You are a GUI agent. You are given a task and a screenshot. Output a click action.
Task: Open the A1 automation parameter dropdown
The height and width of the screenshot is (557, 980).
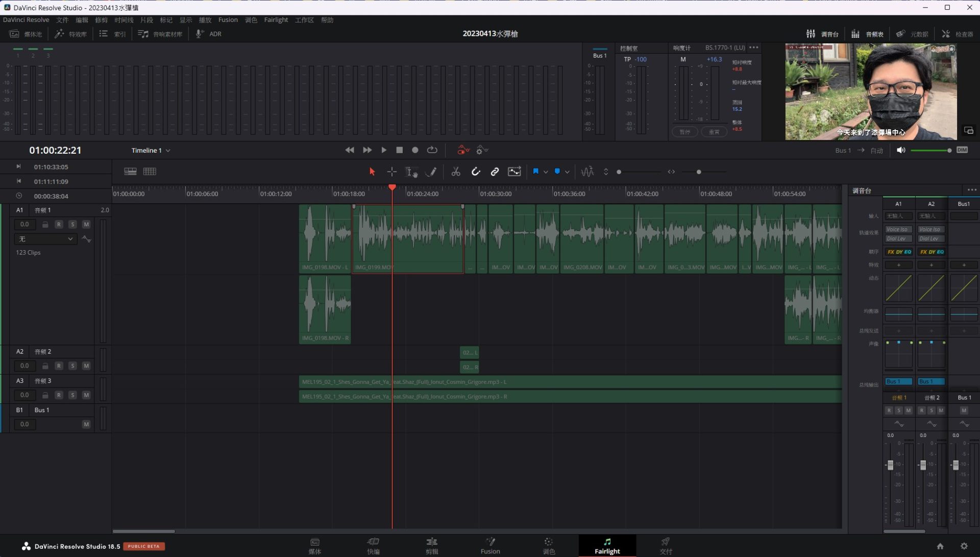point(45,239)
